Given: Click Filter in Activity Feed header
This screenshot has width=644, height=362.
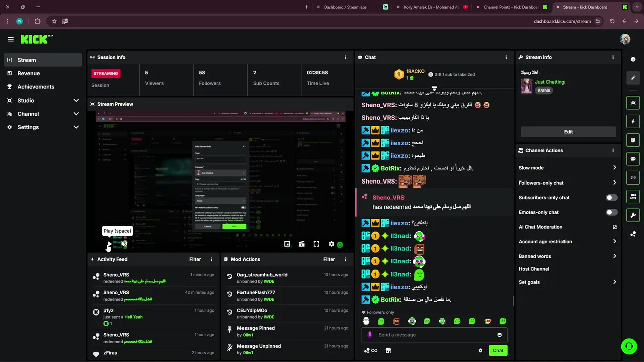Looking at the screenshot, I should click(195, 259).
